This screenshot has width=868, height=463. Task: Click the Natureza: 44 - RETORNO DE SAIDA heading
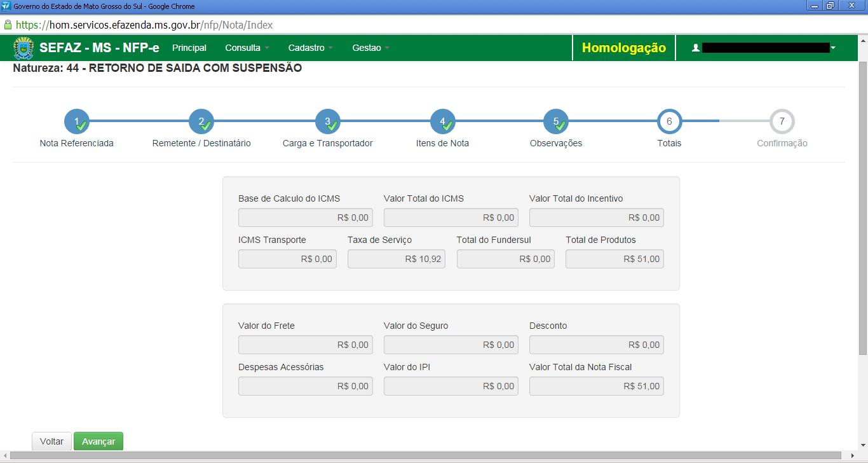(158, 68)
